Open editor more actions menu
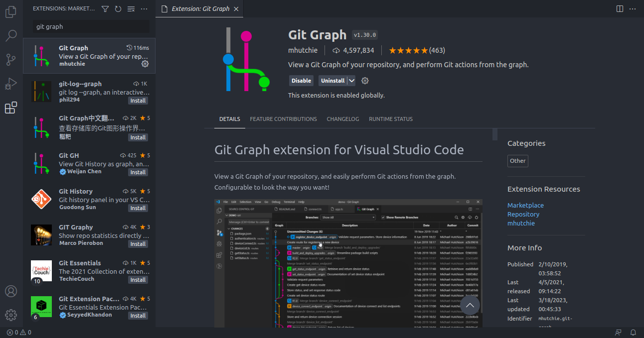 point(633,9)
